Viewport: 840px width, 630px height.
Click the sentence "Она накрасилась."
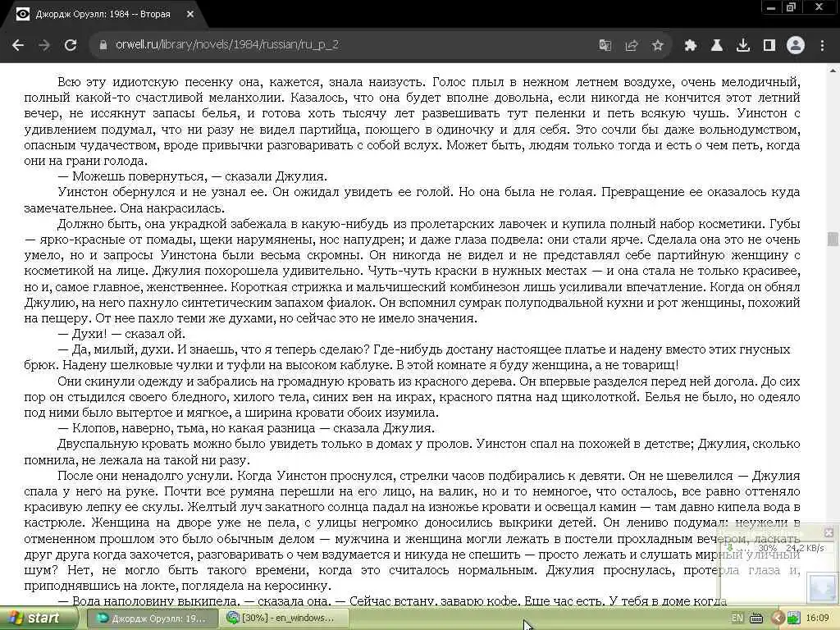click(172, 208)
